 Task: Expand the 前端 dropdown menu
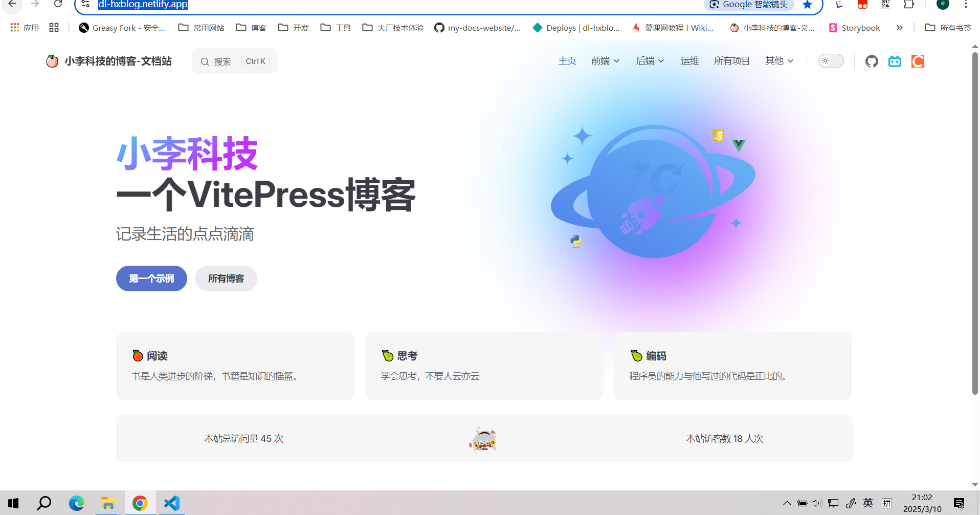point(606,61)
